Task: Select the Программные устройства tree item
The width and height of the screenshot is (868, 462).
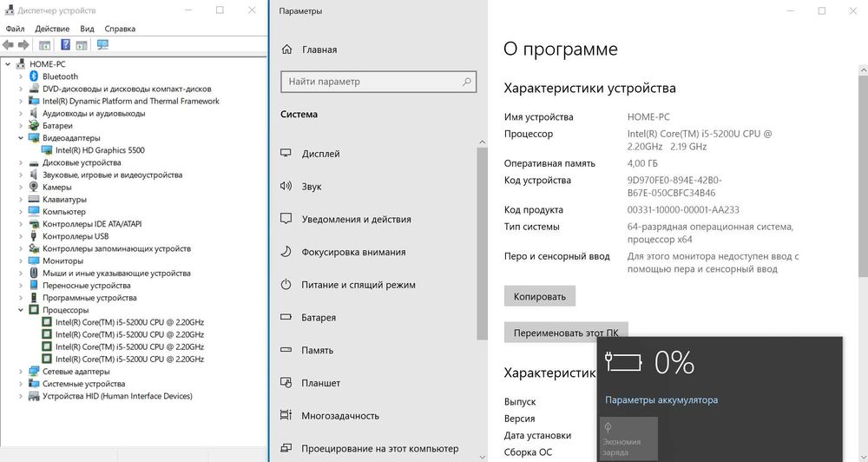Action: 89,298
